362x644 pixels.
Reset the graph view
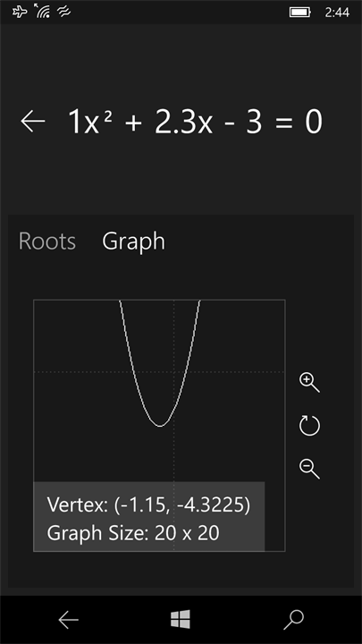309,425
